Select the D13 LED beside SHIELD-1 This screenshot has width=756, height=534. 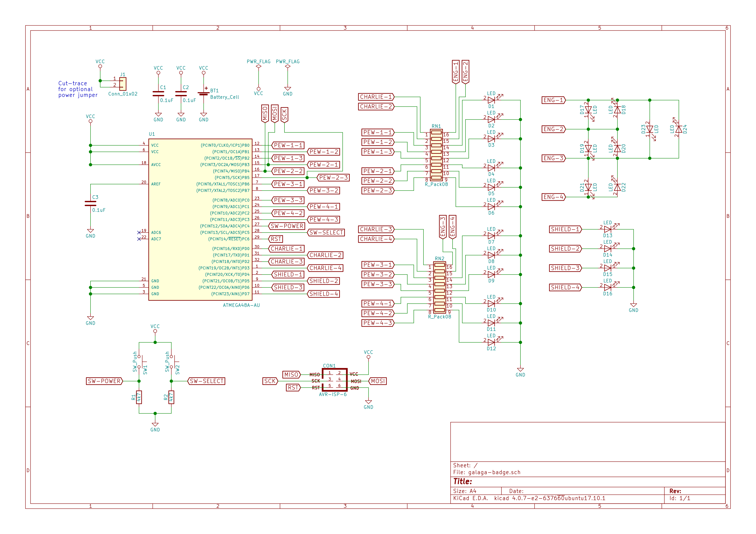pos(608,229)
